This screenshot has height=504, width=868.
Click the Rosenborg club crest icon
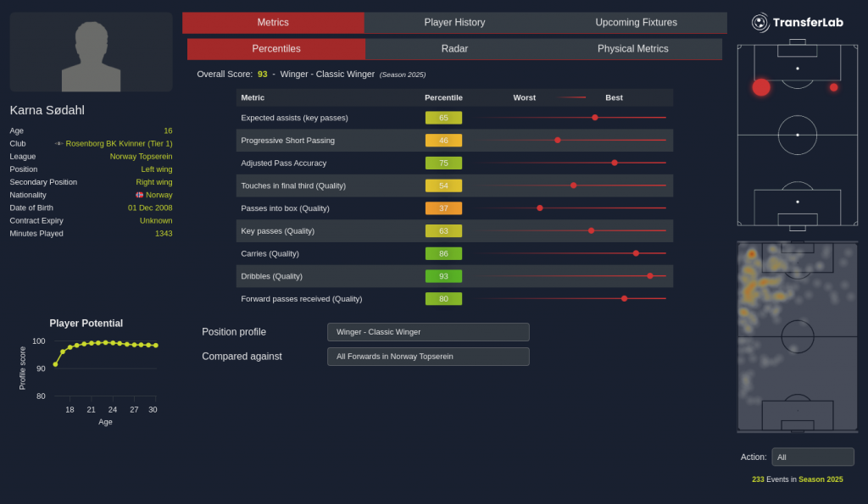[58, 144]
